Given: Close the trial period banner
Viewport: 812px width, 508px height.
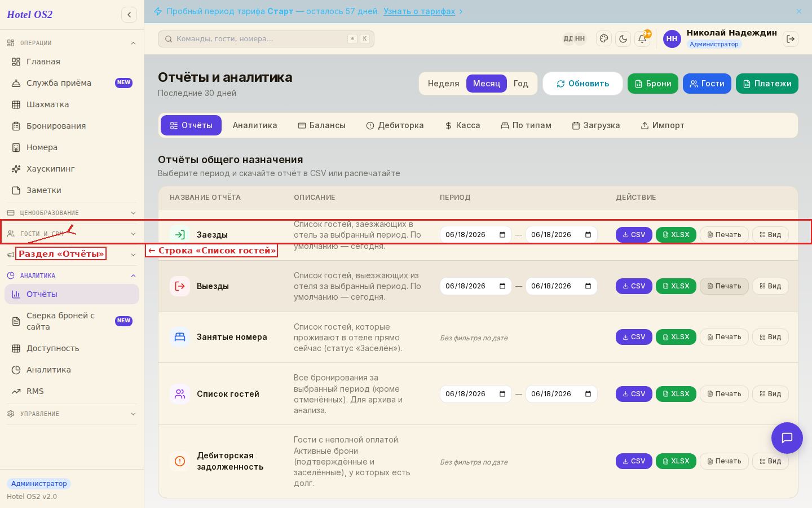Looking at the screenshot, I should pos(799,11).
